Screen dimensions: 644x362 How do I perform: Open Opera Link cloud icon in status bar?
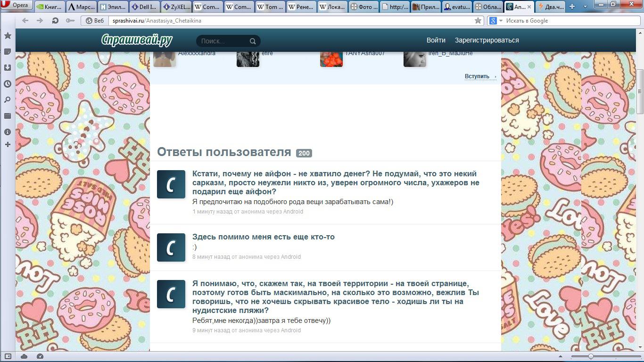coord(24,356)
